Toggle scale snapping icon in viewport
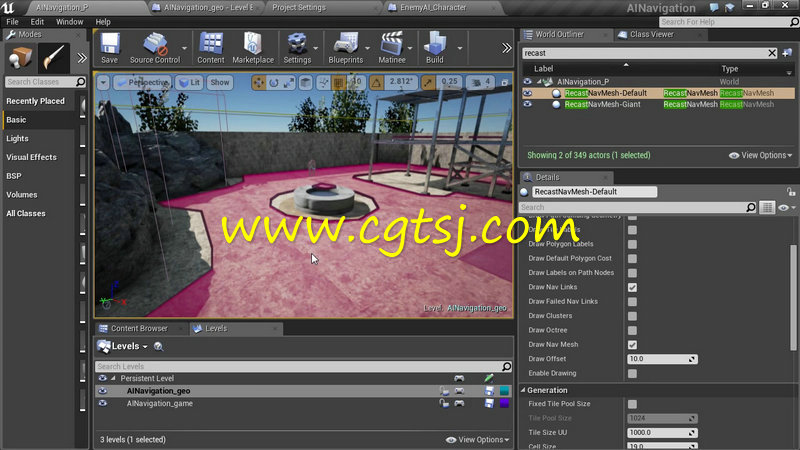The image size is (800, 450). (x=429, y=82)
